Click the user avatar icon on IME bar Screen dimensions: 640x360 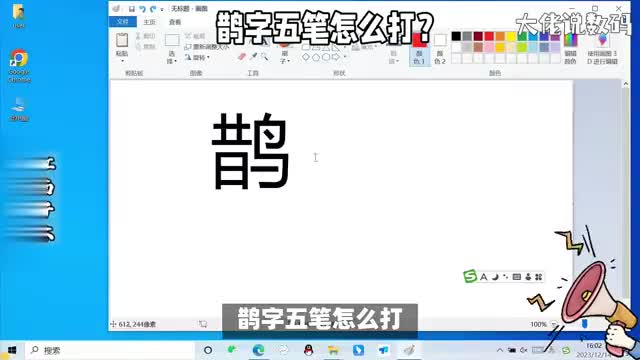coord(528,277)
